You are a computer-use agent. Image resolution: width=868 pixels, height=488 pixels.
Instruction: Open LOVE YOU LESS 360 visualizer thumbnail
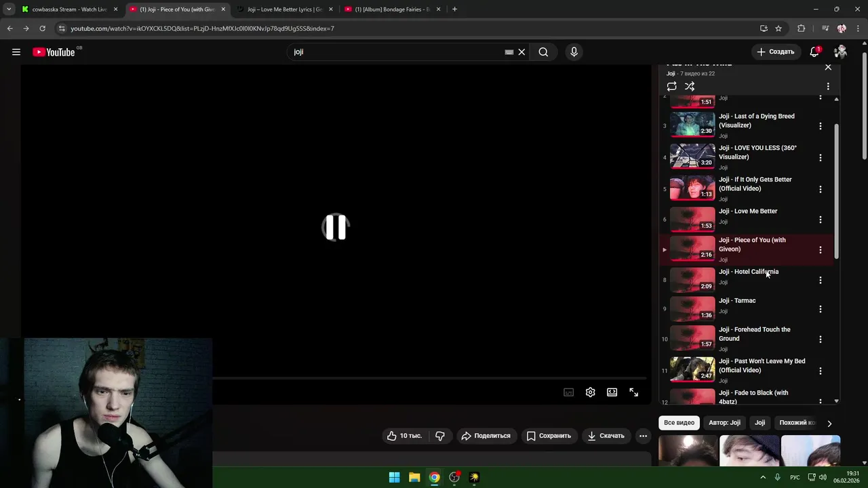coord(692,156)
